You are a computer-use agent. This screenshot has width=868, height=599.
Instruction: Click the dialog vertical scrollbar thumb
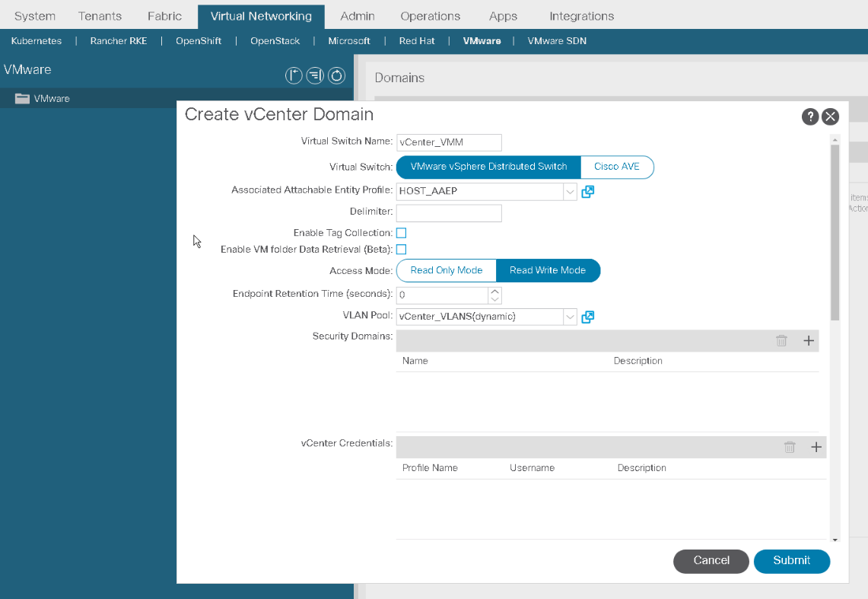point(835,232)
